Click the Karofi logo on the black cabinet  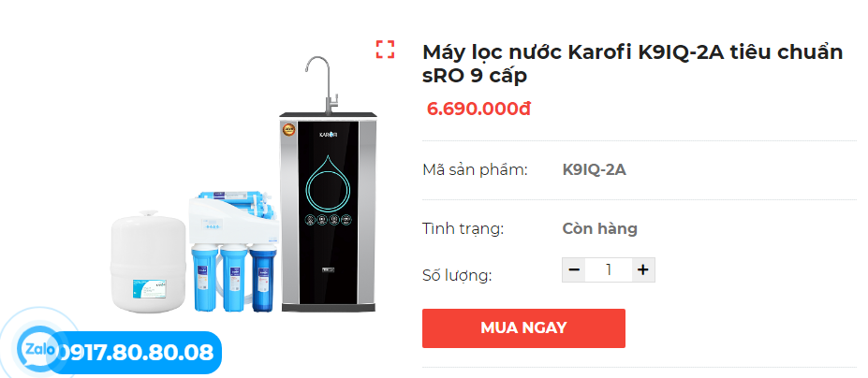pos(328,134)
